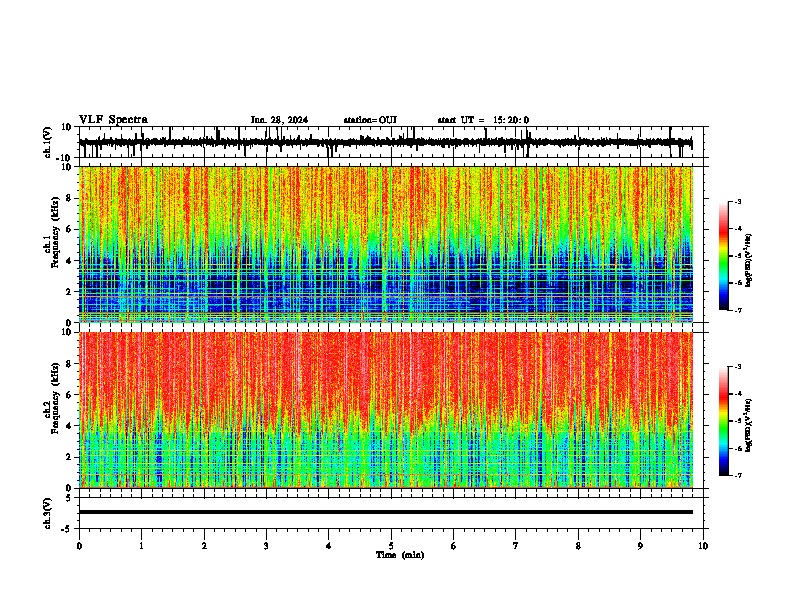Click the "-3" label on ch.1 color bar
The image size is (792, 612).
point(737,201)
